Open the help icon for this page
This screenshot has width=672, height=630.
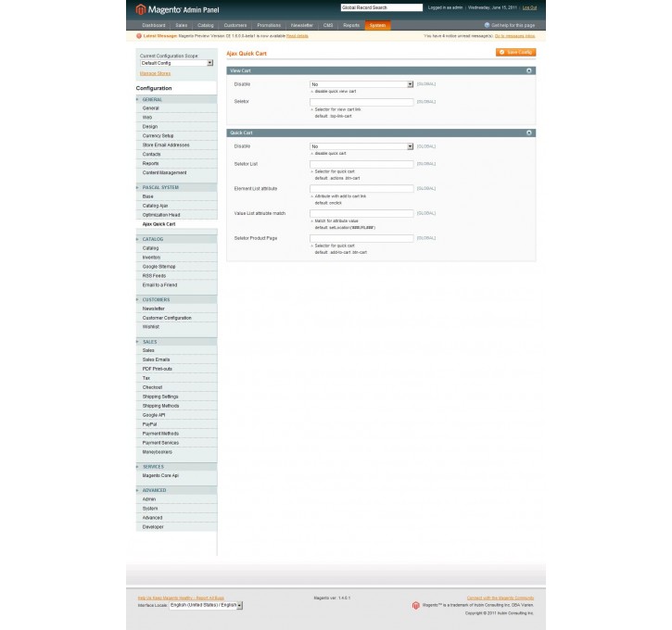coord(487,25)
